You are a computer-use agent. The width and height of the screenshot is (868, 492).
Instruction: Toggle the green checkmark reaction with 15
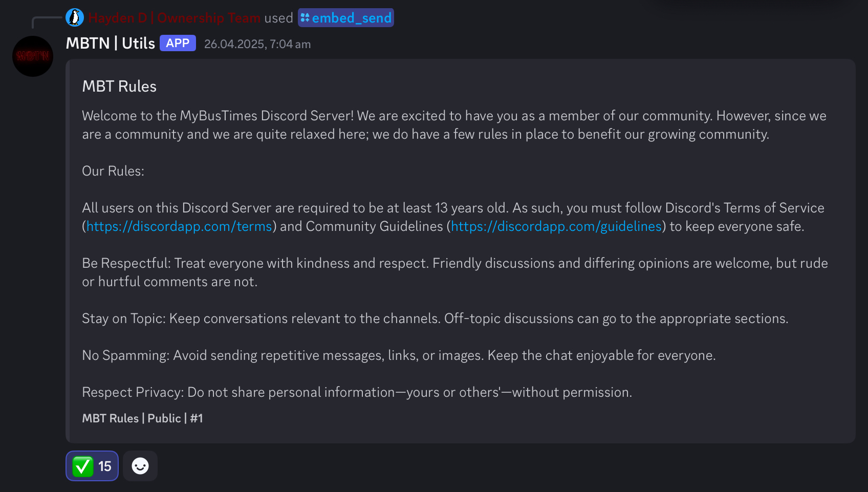click(x=92, y=466)
